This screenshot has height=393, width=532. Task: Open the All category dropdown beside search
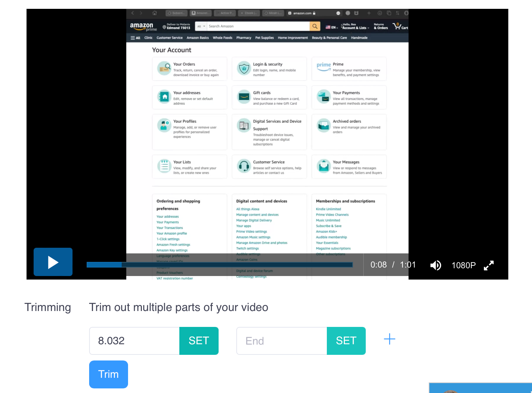point(201,26)
